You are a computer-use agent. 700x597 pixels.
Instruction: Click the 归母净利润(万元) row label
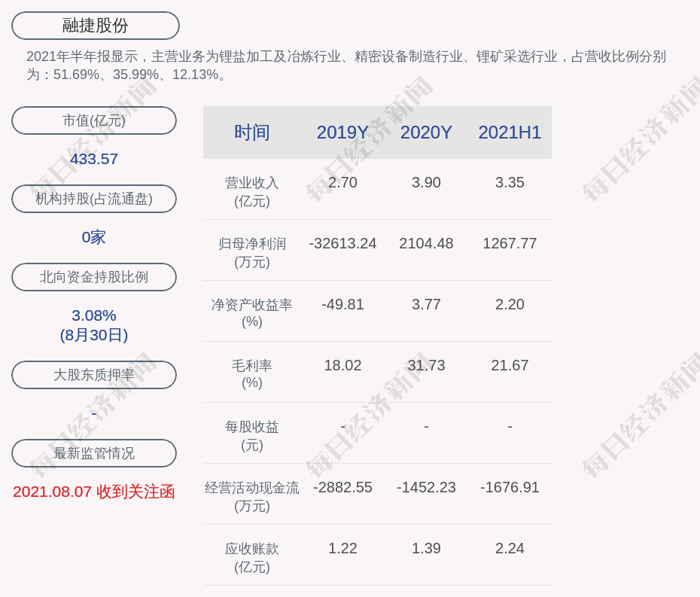pyautogui.click(x=251, y=252)
